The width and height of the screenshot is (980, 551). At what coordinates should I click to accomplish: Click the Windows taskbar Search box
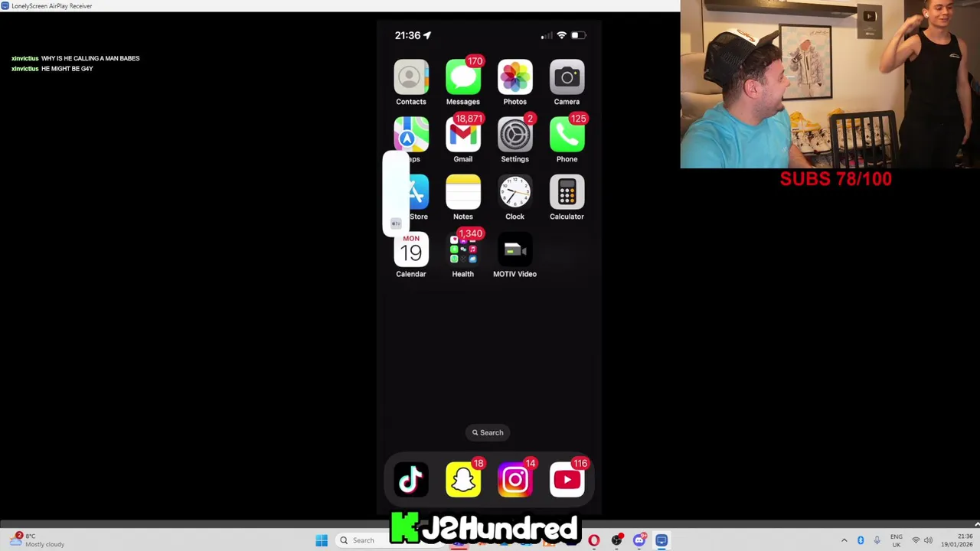(364, 540)
